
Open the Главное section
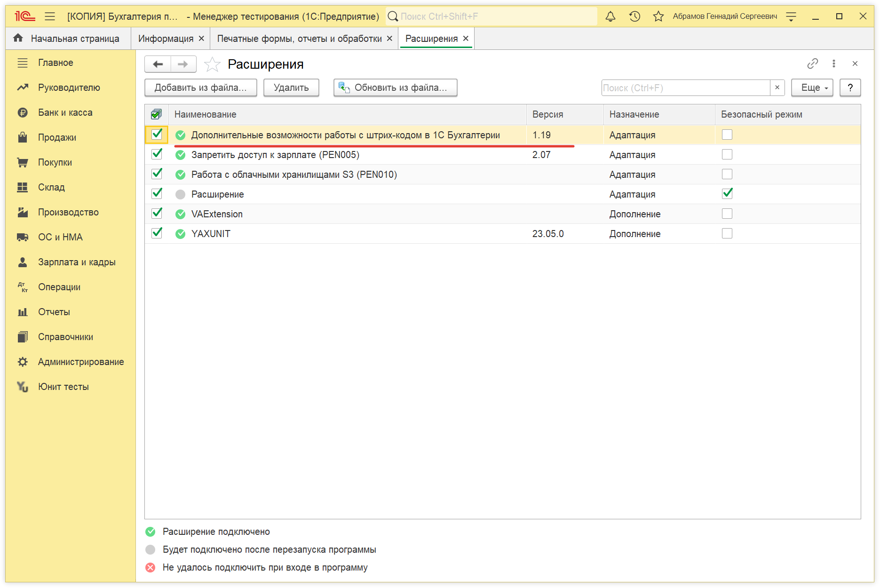[x=55, y=63]
